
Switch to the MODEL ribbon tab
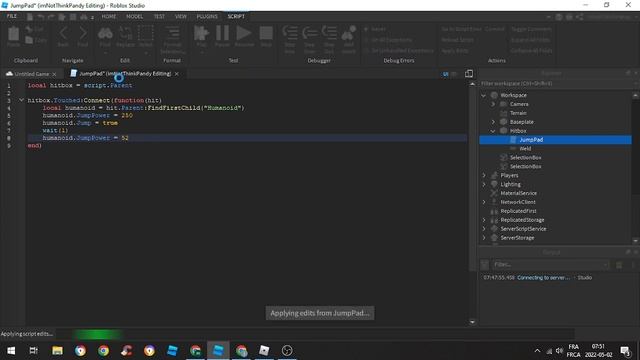[134, 16]
